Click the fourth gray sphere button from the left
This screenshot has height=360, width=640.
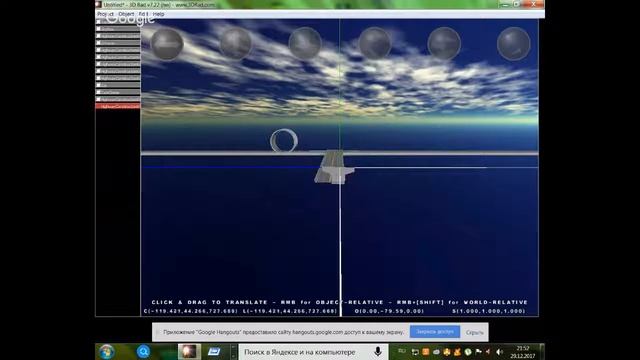coord(375,44)
